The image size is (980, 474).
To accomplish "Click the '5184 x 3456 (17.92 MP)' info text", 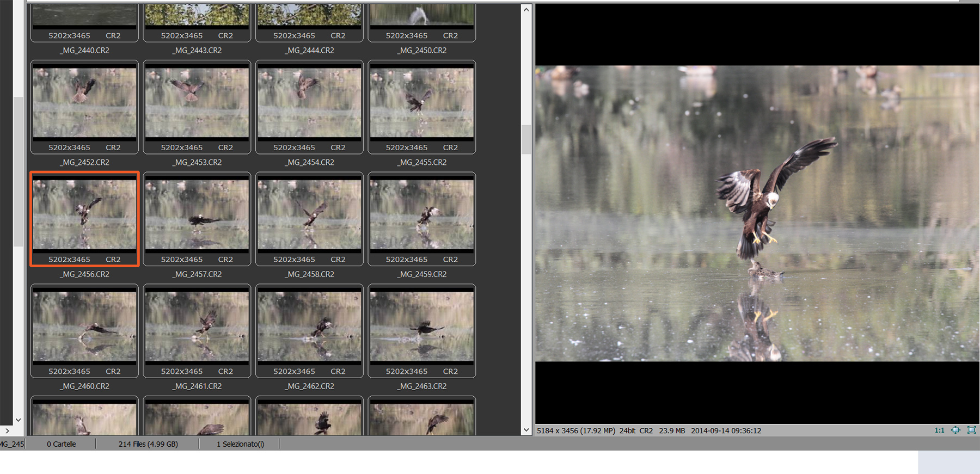I will (576, 430).
